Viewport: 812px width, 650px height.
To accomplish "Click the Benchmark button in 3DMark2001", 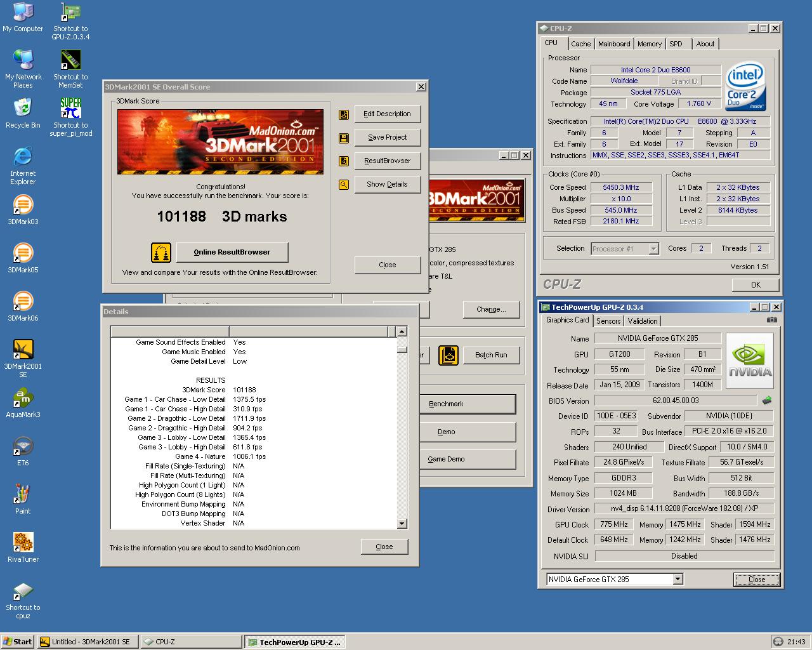I will (467, 404).
